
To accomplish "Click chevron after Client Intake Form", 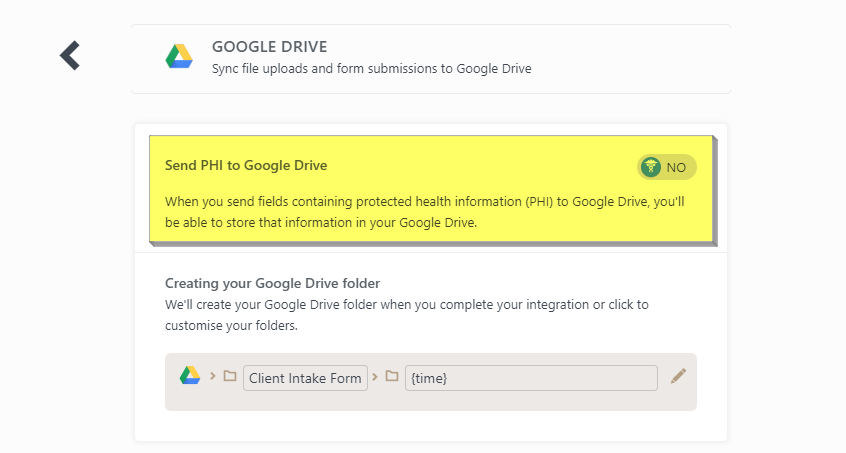I will coord(375,377).
